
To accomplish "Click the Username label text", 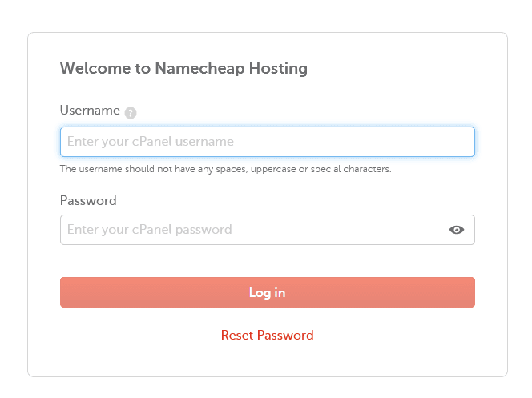I will (x=90, y=111).
